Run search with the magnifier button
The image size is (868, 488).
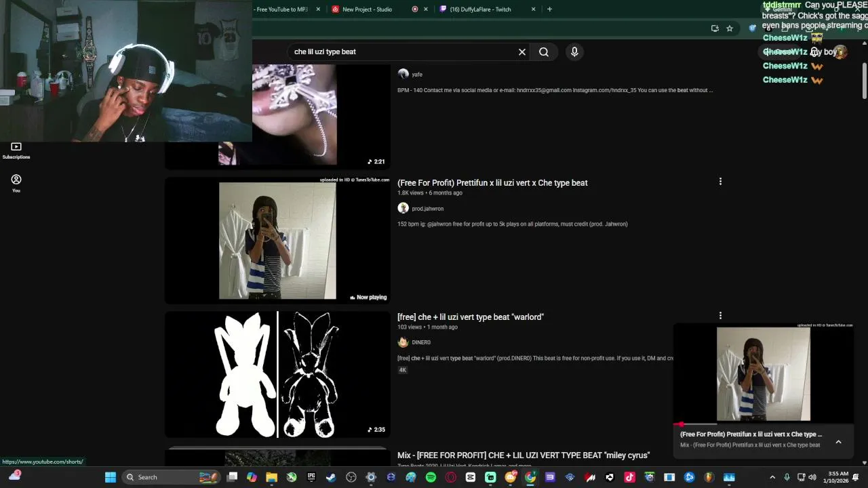click(x=544, y=52)
